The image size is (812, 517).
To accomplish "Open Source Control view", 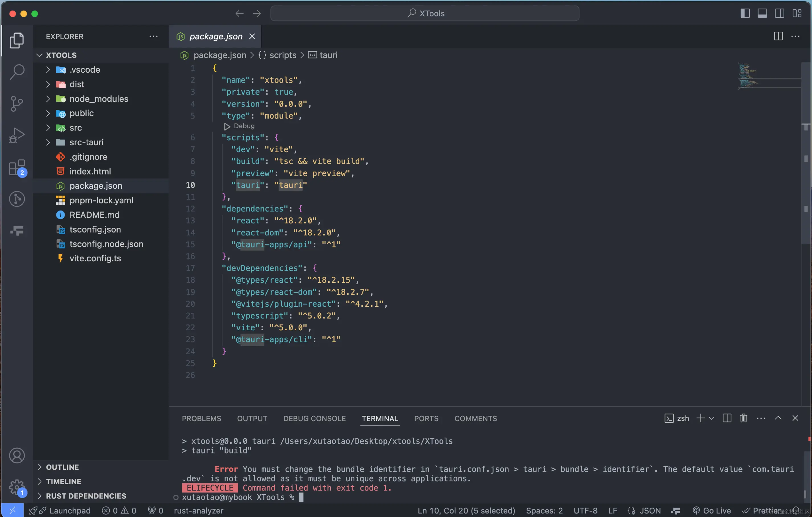I will click(17, 103).
